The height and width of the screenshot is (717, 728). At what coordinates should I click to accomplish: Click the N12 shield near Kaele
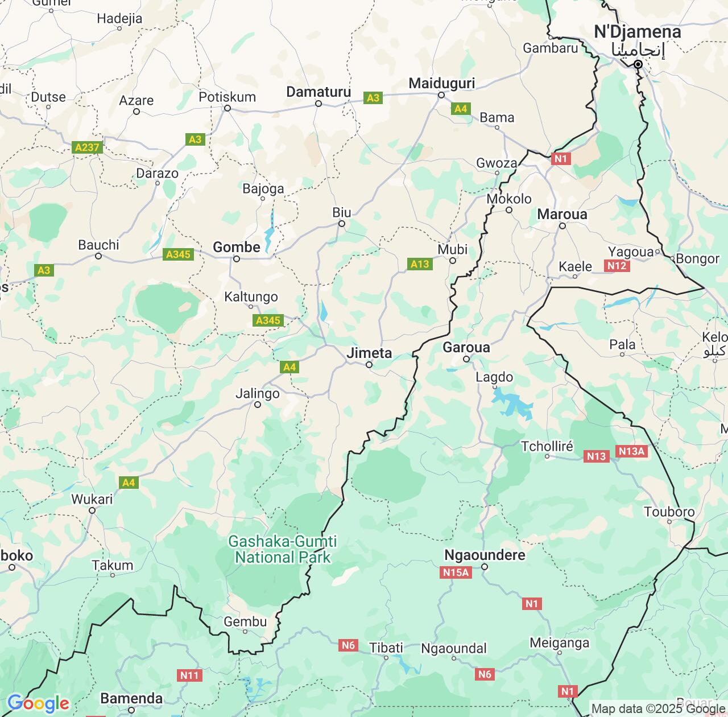tap(617, 266)
